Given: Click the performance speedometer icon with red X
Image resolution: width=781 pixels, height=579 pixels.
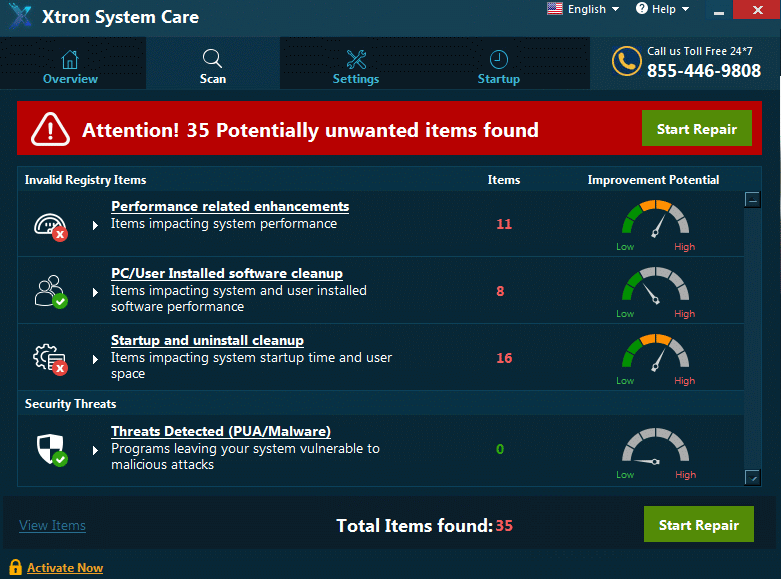Looking at the screenshot, I should point(50,225).
